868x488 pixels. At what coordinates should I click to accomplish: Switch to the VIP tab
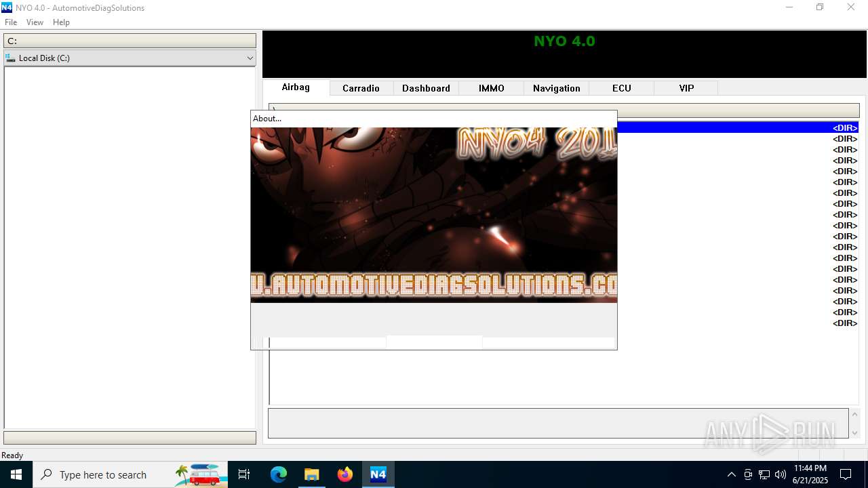coord(687,88)
